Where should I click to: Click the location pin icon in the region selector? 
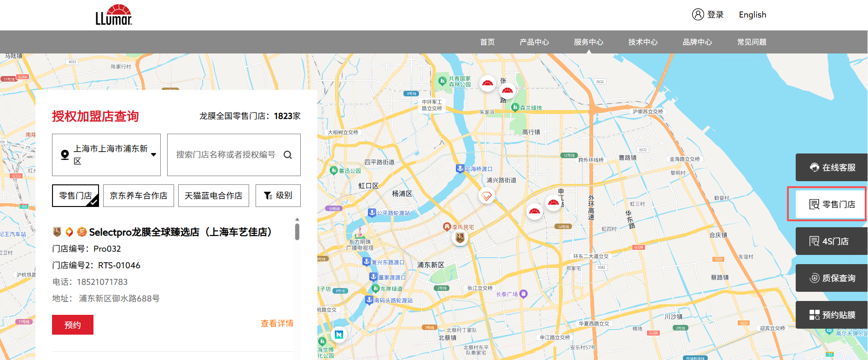65,155
